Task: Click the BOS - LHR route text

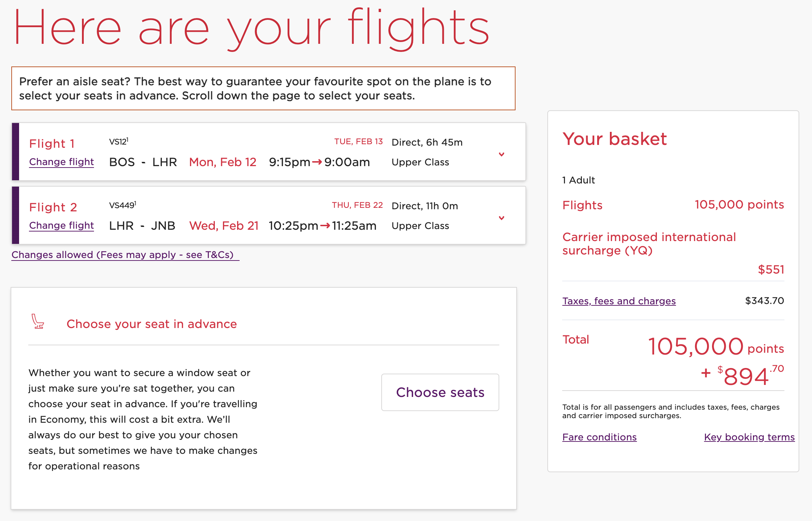Action: 143,162
